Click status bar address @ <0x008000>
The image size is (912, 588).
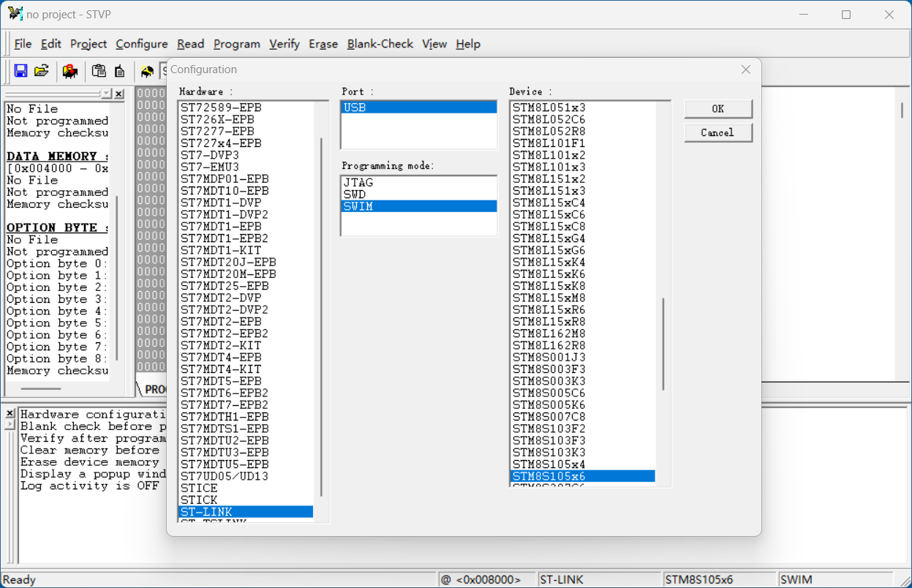tap(486, 580)
